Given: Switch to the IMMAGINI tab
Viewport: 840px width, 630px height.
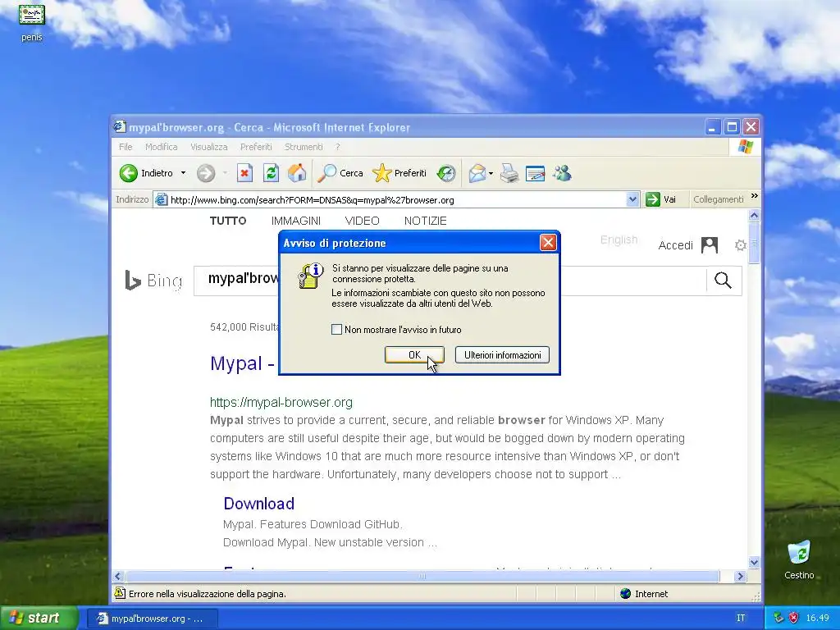Looking at the screenshot, I should [295, 221].
